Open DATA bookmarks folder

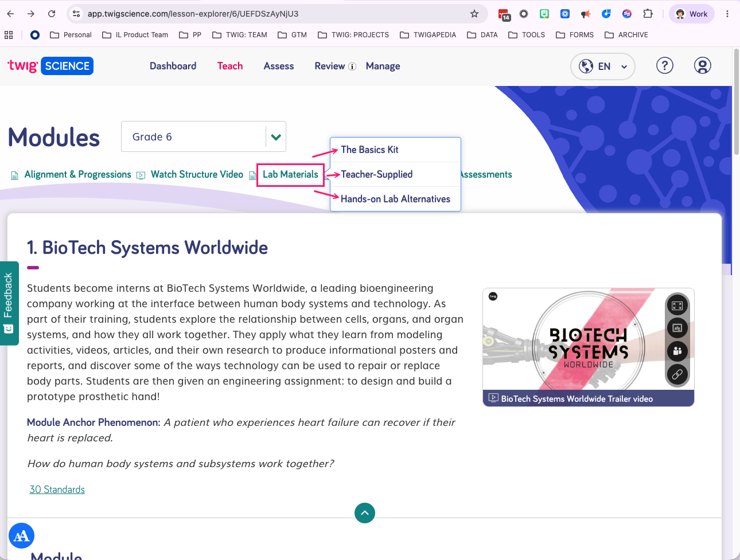pyautogui.click(x=482, y=35)
